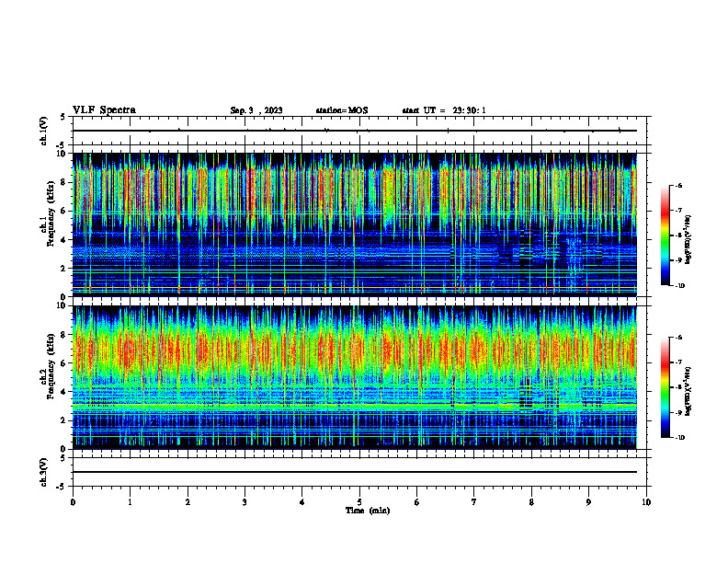
Task: Click the "-10" tick on ch.2 colorbar
Action: [680, 438]
